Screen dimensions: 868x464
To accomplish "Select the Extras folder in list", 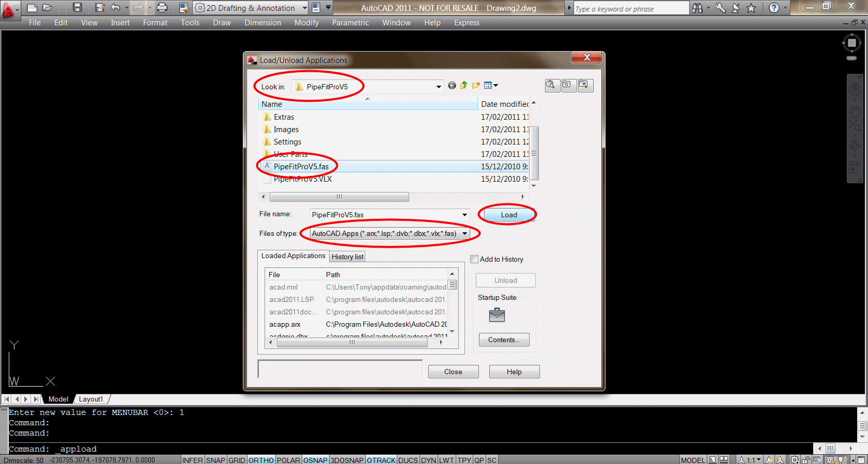I will [283, 117].
